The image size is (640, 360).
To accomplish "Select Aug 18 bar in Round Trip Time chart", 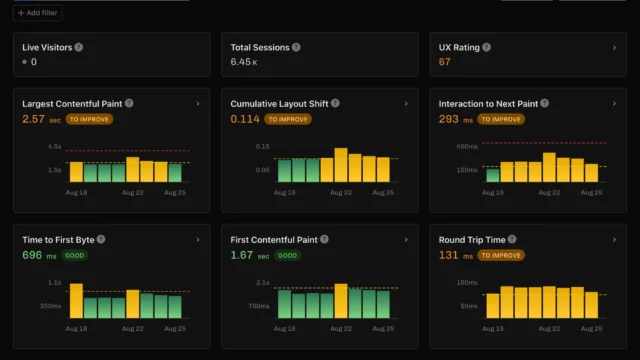I will [493, 306].
